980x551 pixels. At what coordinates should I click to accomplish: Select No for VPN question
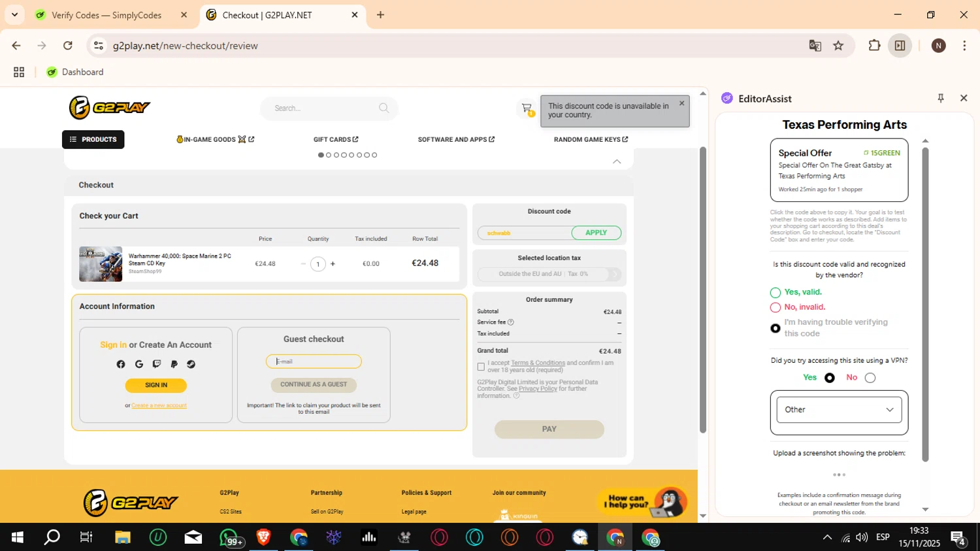[870, 378]
